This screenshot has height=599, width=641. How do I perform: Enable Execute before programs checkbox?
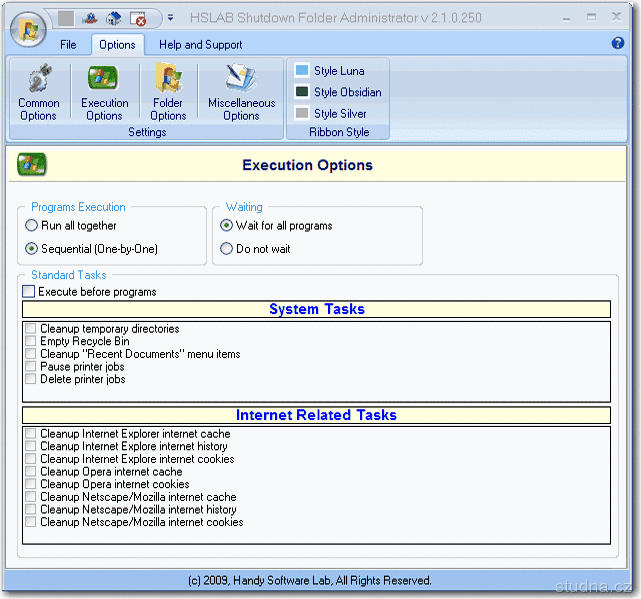[x=29, y=292]
